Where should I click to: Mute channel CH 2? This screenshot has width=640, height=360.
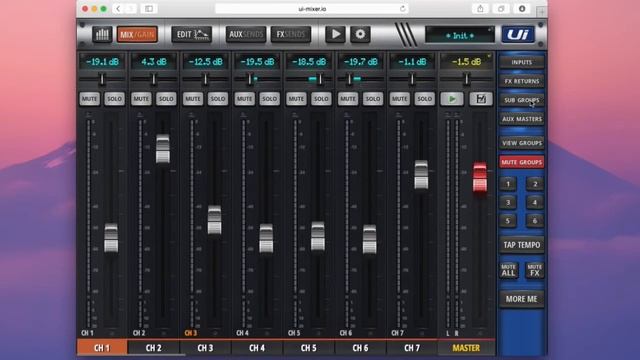(141, 99)
